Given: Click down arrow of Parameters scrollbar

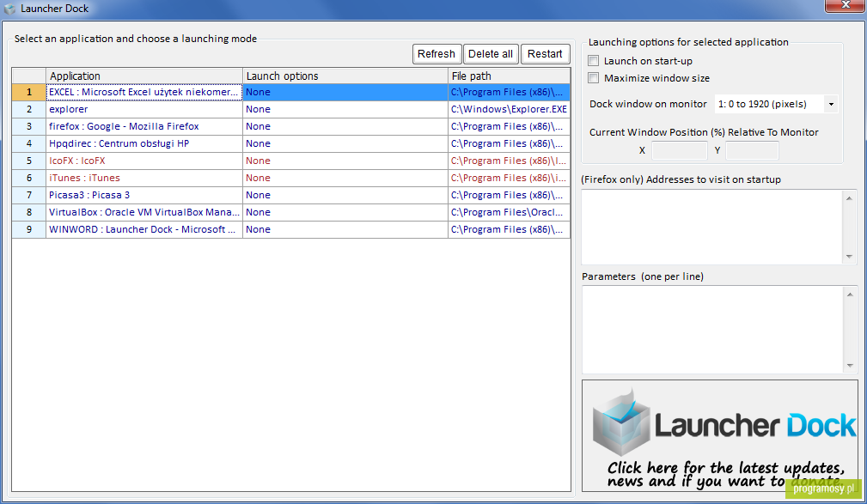Looking at the screenshot, I should (x=849, y=365).
